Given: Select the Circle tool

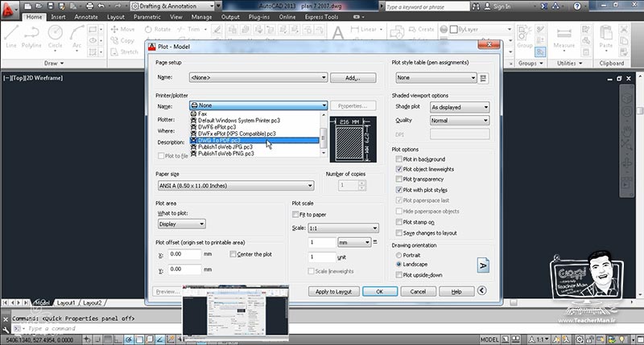Looking at the screenshot, I should coord(55,36).
